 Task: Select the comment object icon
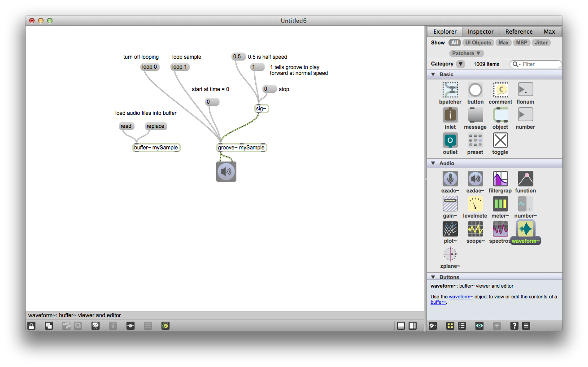501,90
